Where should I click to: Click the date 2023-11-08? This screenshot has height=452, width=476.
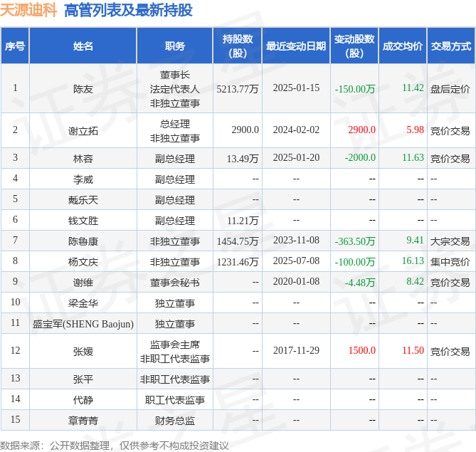[x=296, y=240]
